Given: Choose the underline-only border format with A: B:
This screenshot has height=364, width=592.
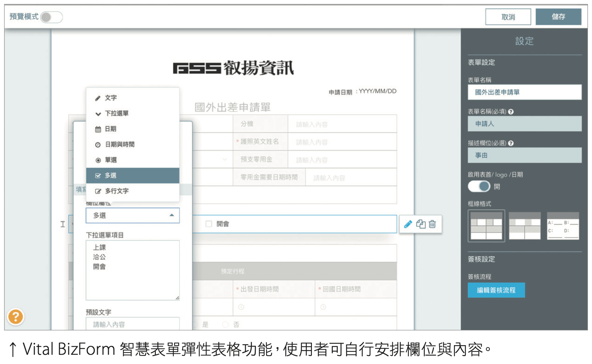Looking at the screenshot, I should click(x=563, y=226).
